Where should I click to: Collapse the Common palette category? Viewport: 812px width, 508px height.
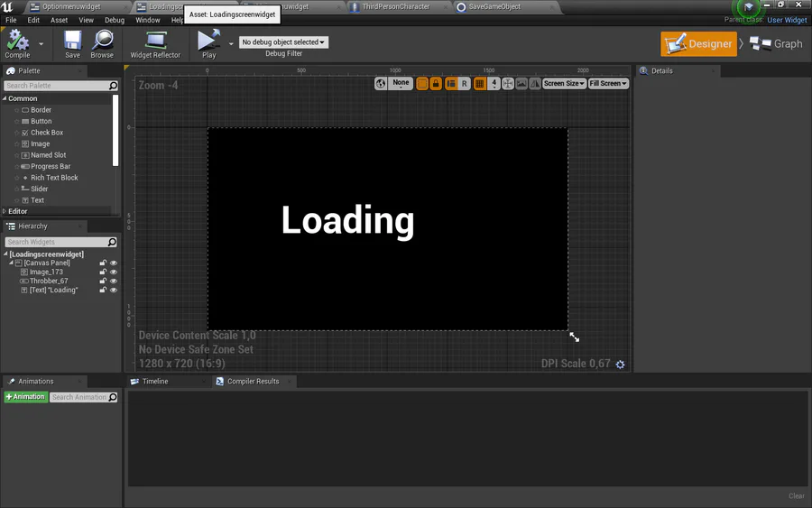pos(5,98)
